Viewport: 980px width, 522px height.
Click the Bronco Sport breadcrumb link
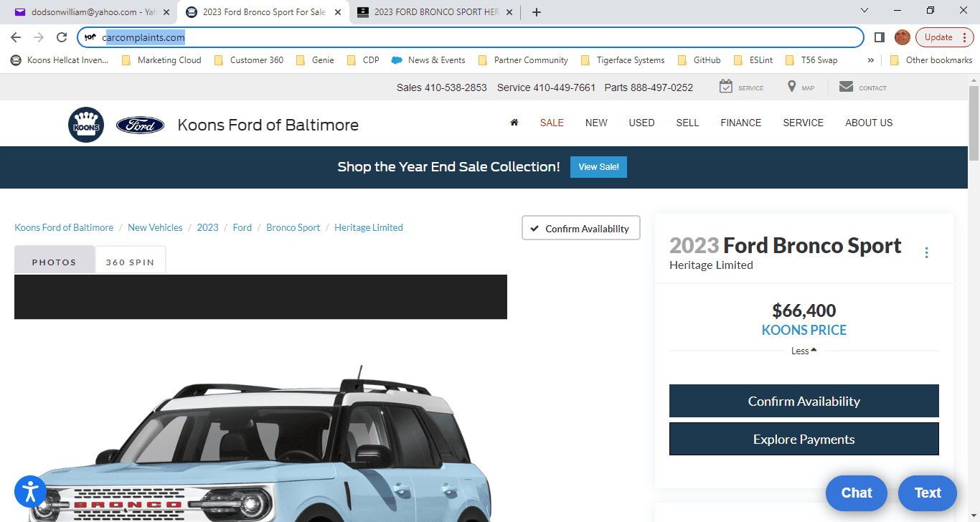[x=293, y=227]
